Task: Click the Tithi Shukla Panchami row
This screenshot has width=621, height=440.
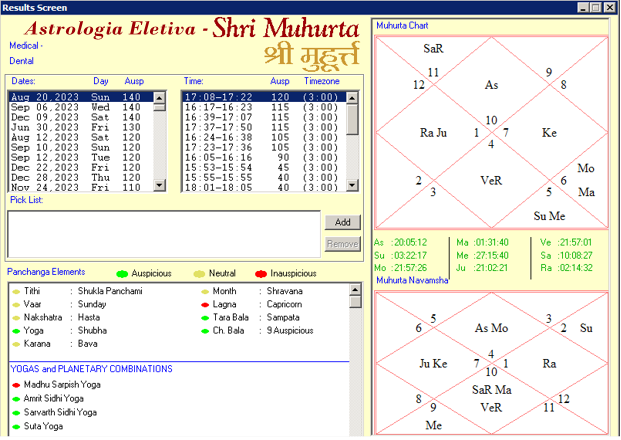Action: click(77, 291)
